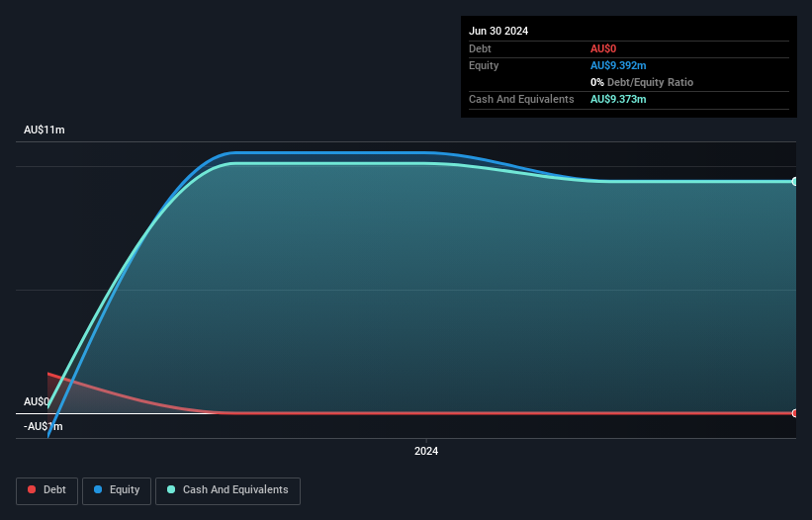
Task: Click the 2024 x-axis label
Action: 426,451
